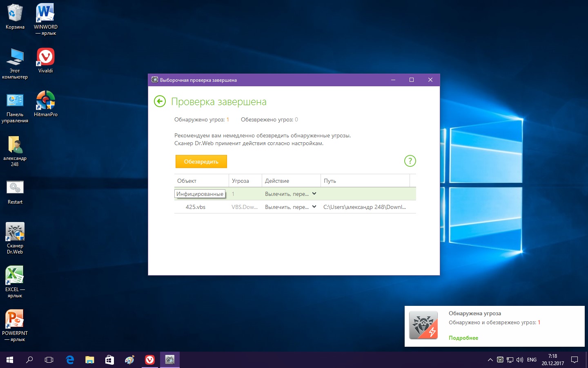Open taskbar search magnifier
This screenshot has width=588, height=368.
[29, 360]
